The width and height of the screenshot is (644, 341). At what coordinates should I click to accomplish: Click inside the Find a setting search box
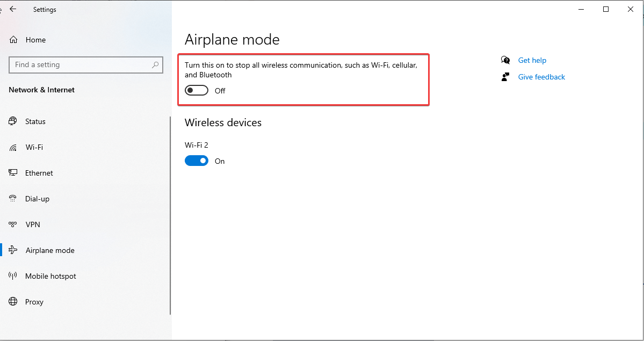[86, 64]
